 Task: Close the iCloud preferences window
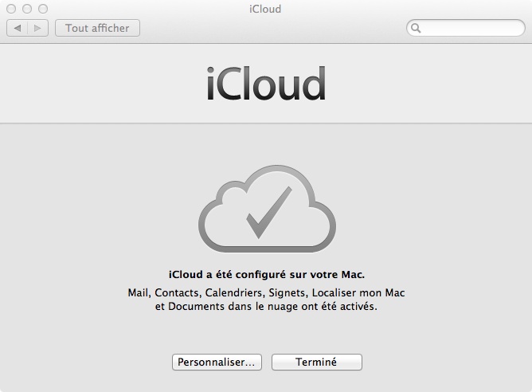point(11,9)
